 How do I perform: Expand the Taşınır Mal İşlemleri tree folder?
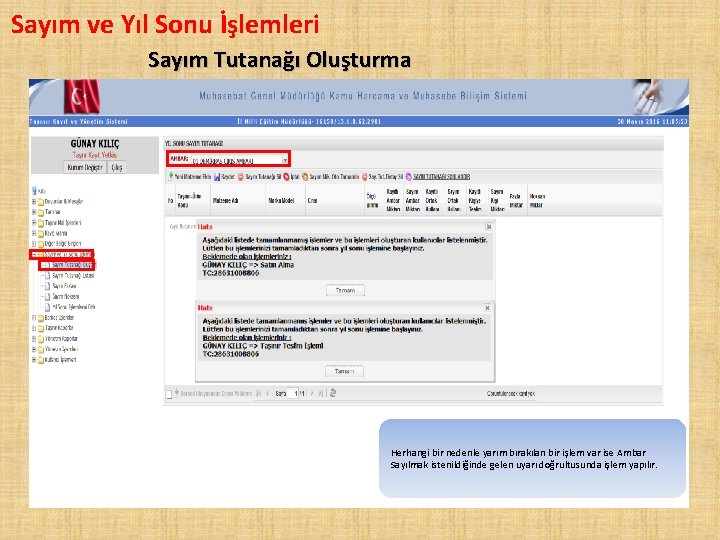click(x=34, y=223)
